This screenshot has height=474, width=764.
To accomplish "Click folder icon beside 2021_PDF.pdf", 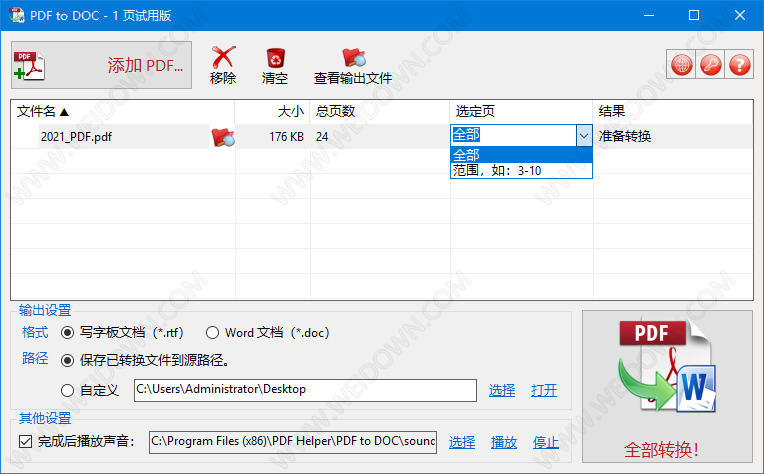I will (222, 137).
